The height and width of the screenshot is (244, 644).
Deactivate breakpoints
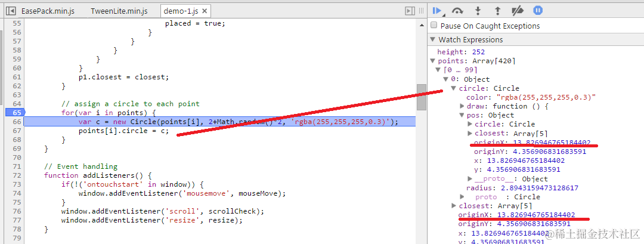[517, 11]
